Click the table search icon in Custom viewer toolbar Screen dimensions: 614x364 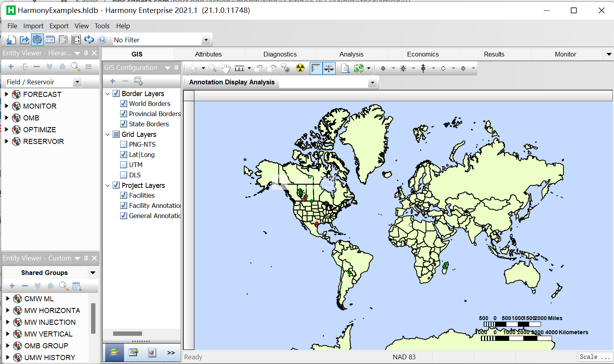(x=77, y=286)
